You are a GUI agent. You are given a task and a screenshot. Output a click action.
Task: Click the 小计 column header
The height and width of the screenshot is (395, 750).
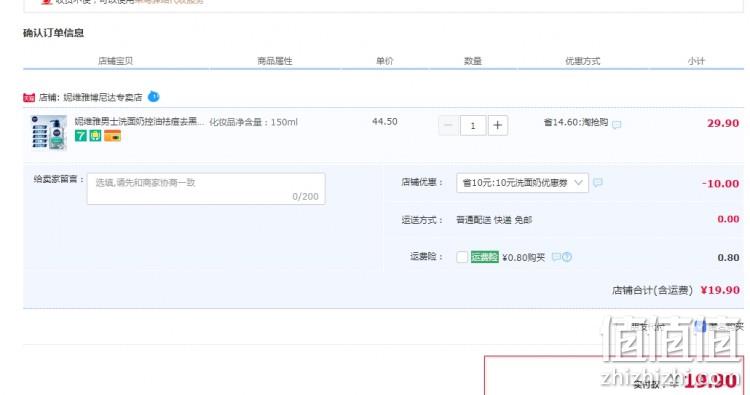(x=696, y=61)
